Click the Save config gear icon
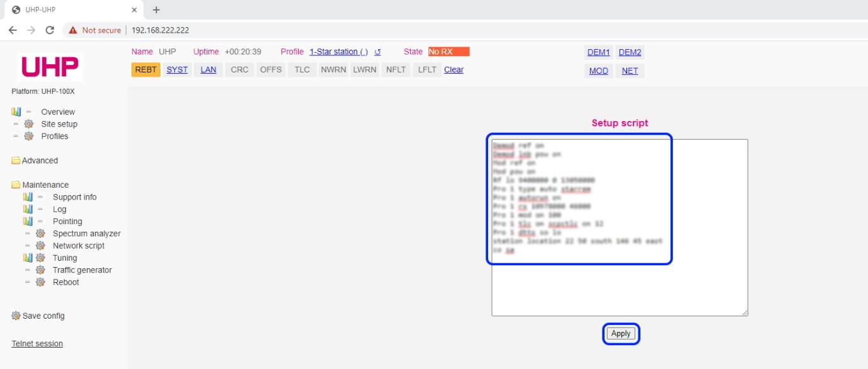 click(x=16, y=316)
